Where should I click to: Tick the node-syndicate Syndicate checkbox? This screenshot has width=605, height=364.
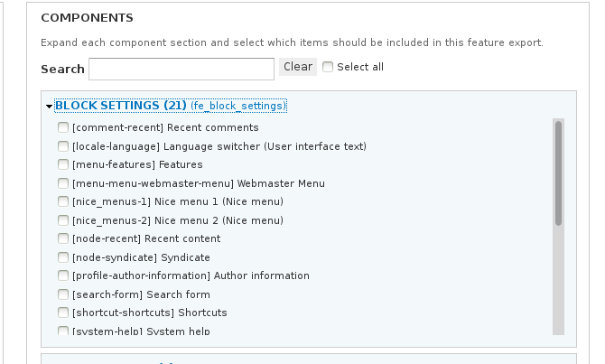tap(63, 257)
